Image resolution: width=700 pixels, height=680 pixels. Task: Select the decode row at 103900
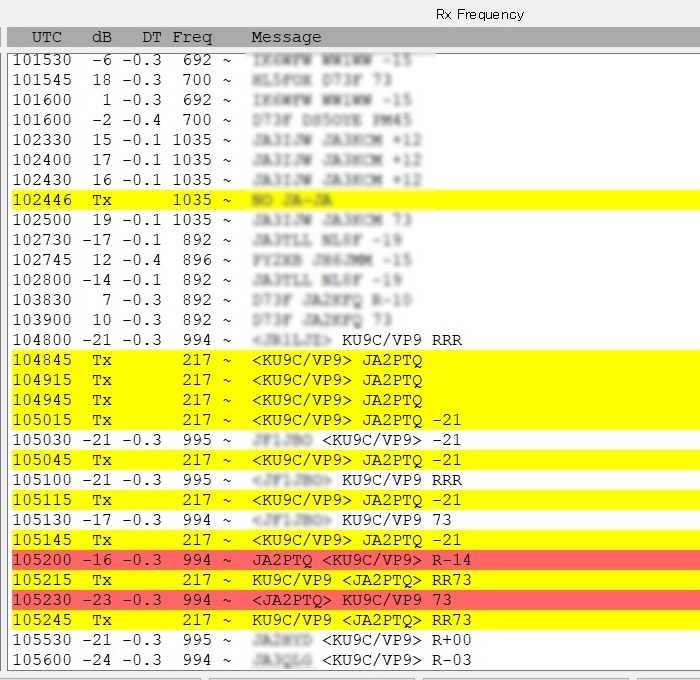(355, 320)
